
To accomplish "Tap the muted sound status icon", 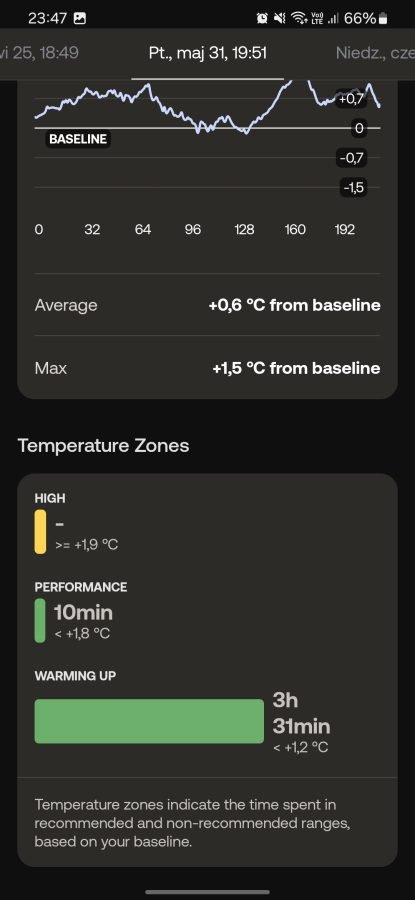I will pyautogui.click(x=280, y=18).
